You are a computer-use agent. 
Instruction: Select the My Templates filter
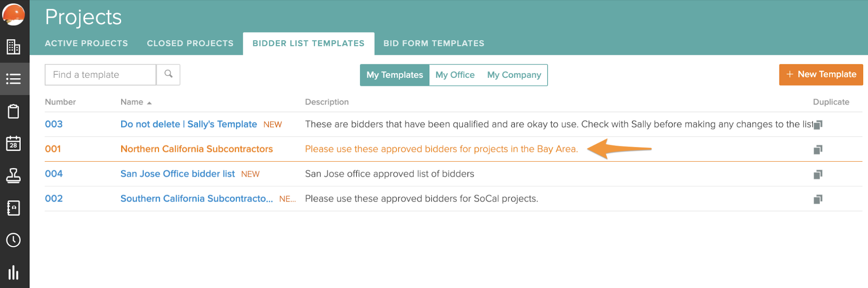394,75
